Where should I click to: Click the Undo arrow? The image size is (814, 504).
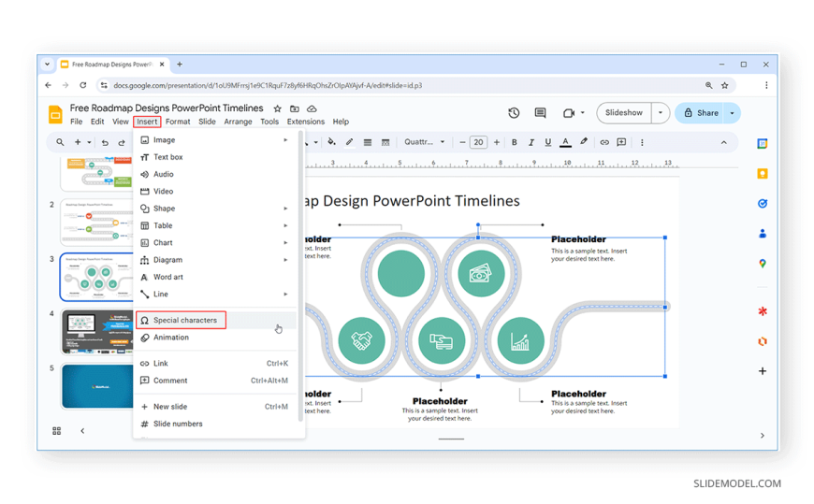point(105,142)
